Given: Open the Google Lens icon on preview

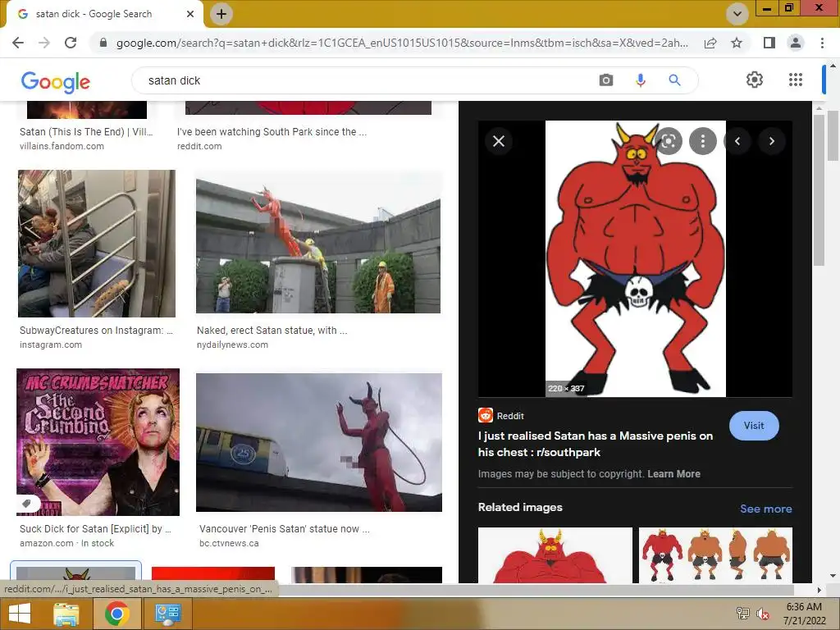Looking at the screenshot, I should [x=669, y=141].
